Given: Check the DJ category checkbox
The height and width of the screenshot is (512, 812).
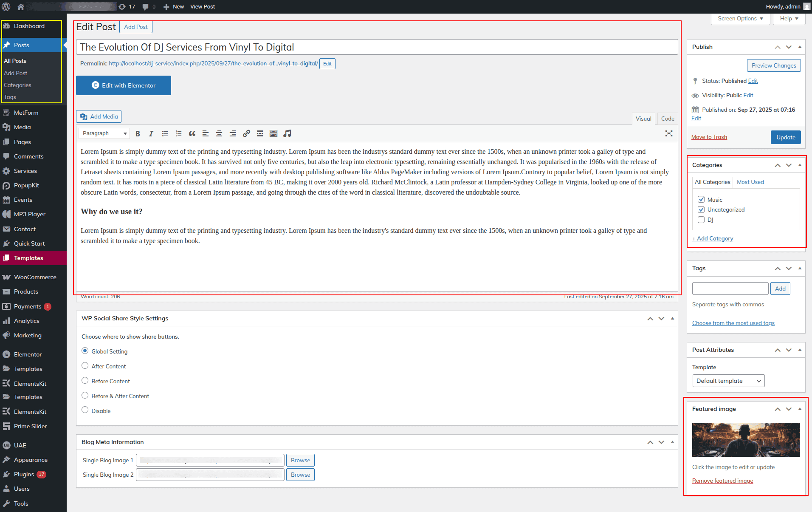Looking at the screenshot, I should click(701, 220).
